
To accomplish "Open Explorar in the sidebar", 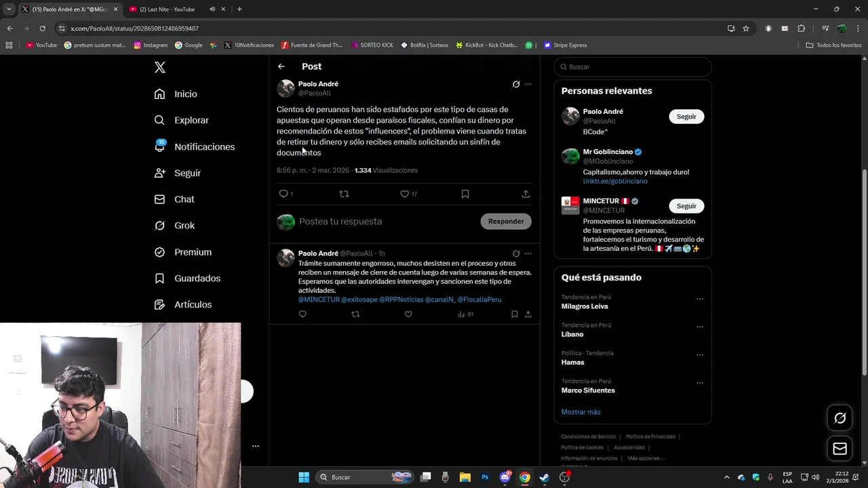I will coord(181,121).
